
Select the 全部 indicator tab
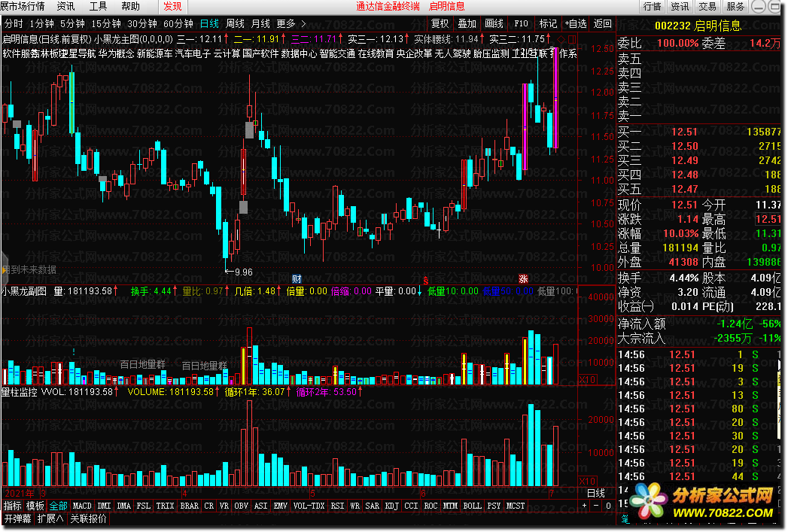tap(58, 506)
